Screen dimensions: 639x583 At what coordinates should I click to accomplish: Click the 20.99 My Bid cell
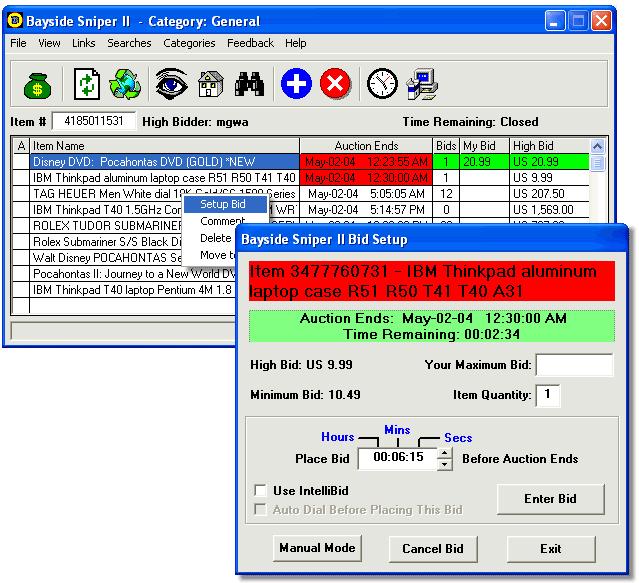pyautogui.click(x=485, y=162)
